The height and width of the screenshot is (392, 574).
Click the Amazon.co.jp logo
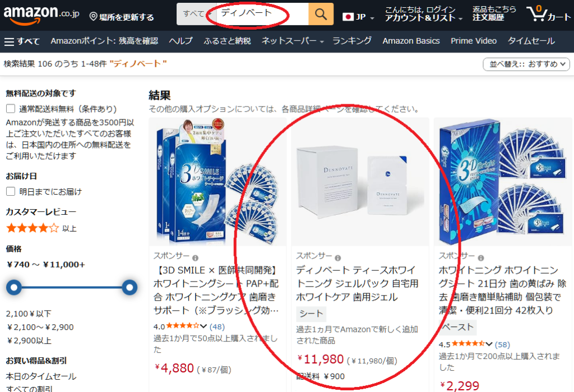pyautogui.click(x=41, y=15)
